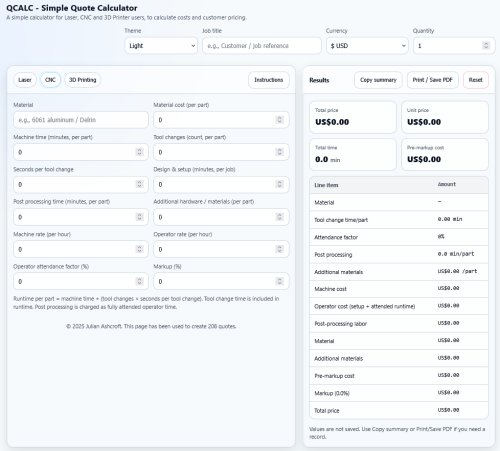
Task: Click the 'Total price' table row label
Action: click(x=327, y=411)
